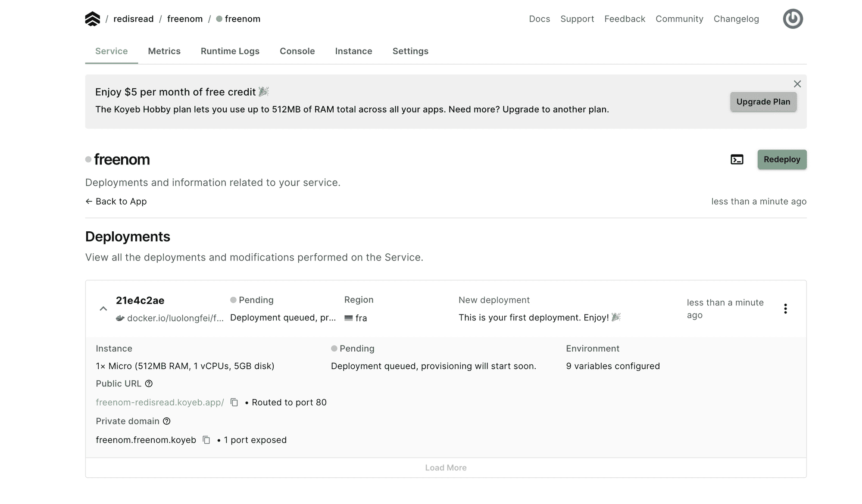This screenshot has width=862, height=504.
Task: Open the user account avatar menu
Action: pyautogui.click(x=793, y=19)
